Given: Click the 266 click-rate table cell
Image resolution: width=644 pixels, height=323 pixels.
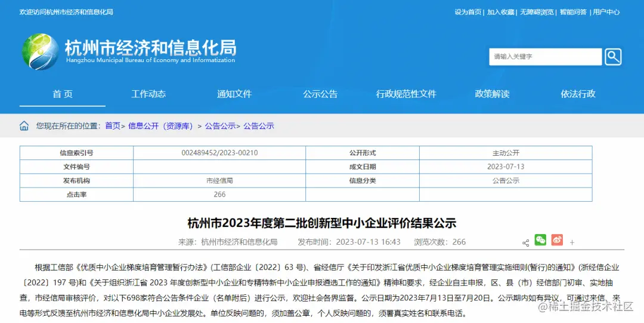Looking at the screenshot, I should tap(219, 195).
